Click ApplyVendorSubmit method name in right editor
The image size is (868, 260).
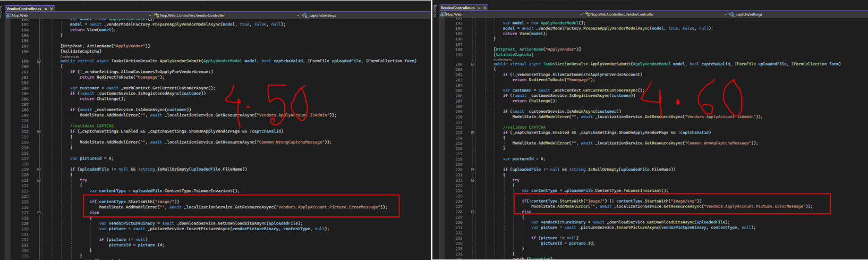(610, 64)
